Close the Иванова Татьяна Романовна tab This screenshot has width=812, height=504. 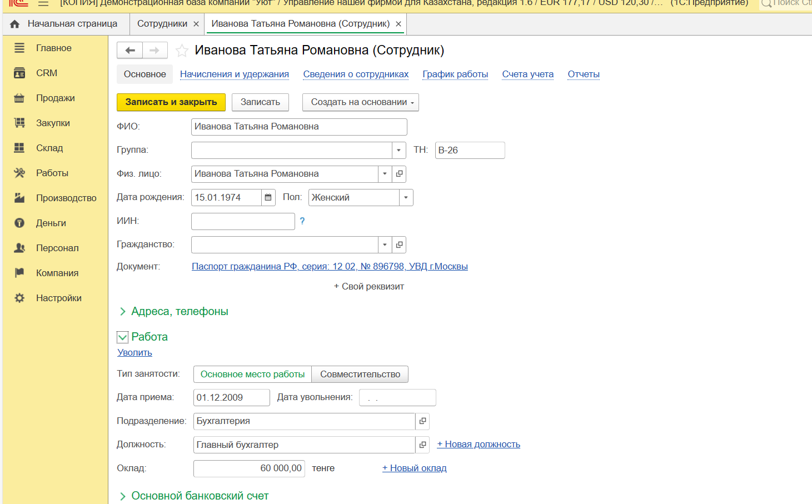point(398,24)
